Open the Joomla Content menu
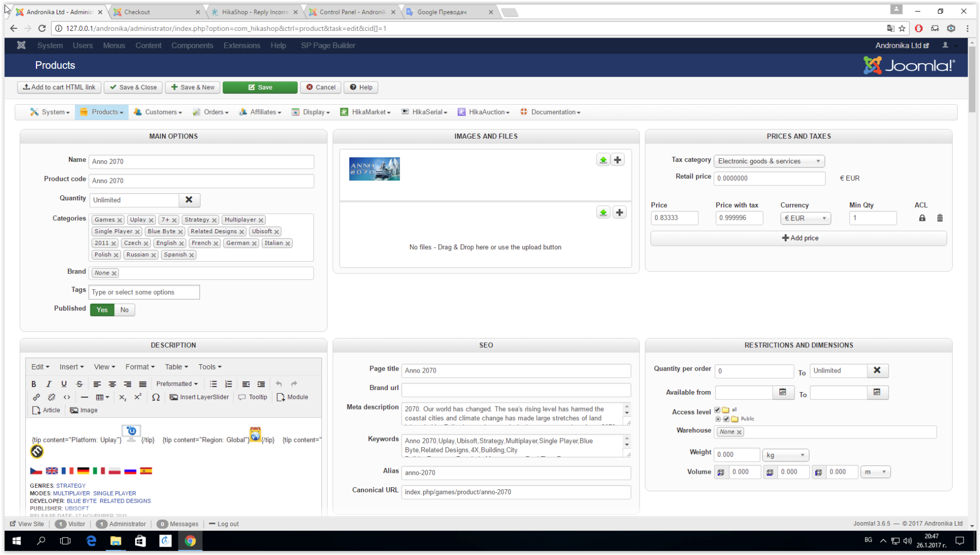Image resolution: width=980 pixels, height=555 pixels. click(149, 46)
